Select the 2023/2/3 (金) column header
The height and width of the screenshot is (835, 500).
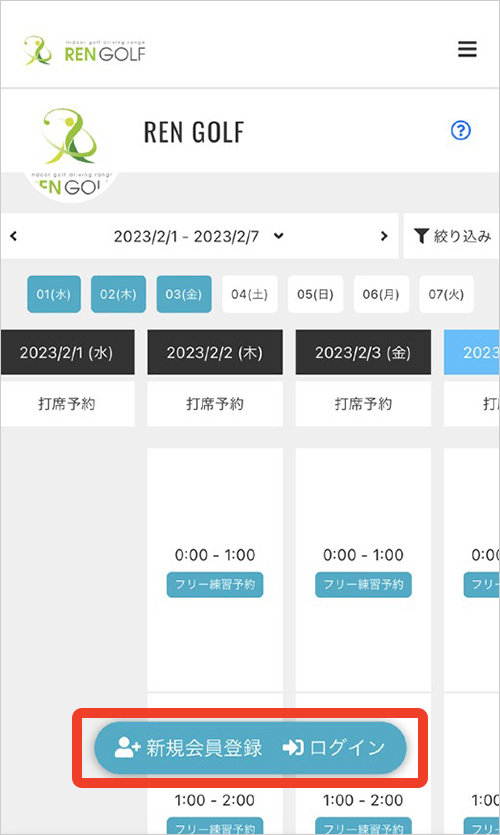coord(363,352)
